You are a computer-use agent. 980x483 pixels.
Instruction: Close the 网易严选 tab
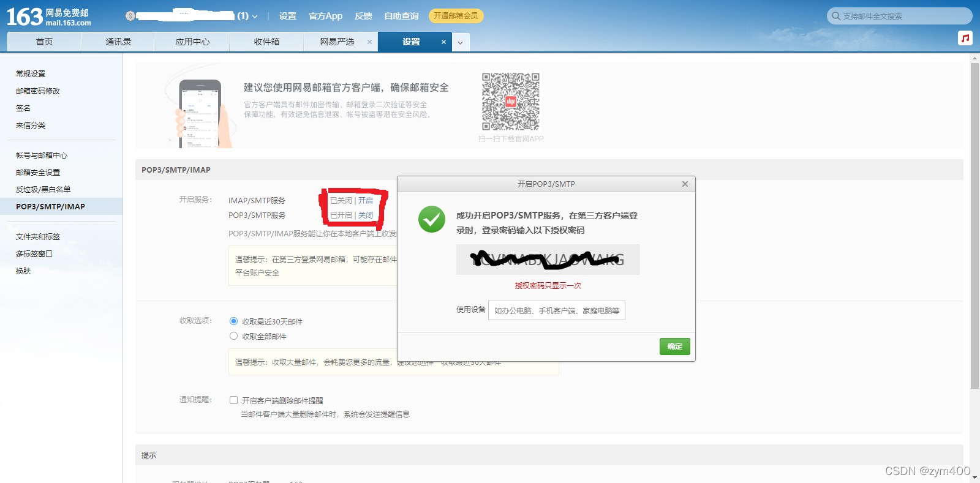coord(369,42)
